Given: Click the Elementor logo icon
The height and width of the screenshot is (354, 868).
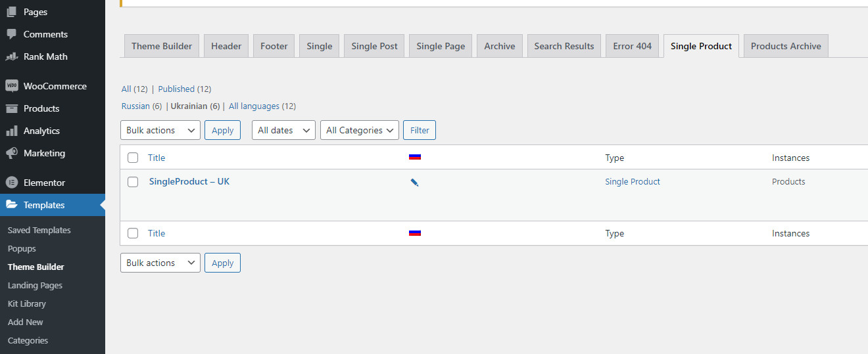Looking at the screenshot, I should pyautogui.click(x=11, y=183).
